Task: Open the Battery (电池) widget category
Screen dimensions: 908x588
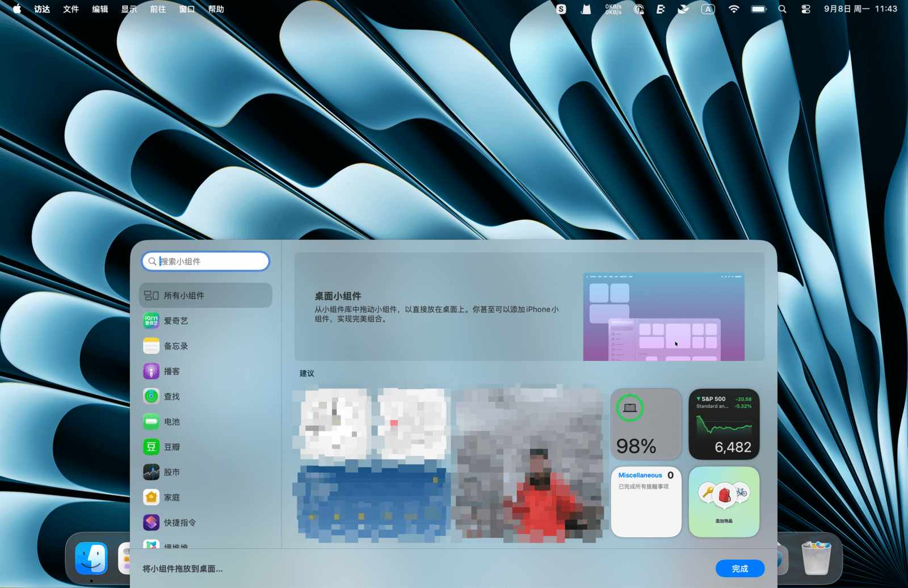Action: (171, 422)
